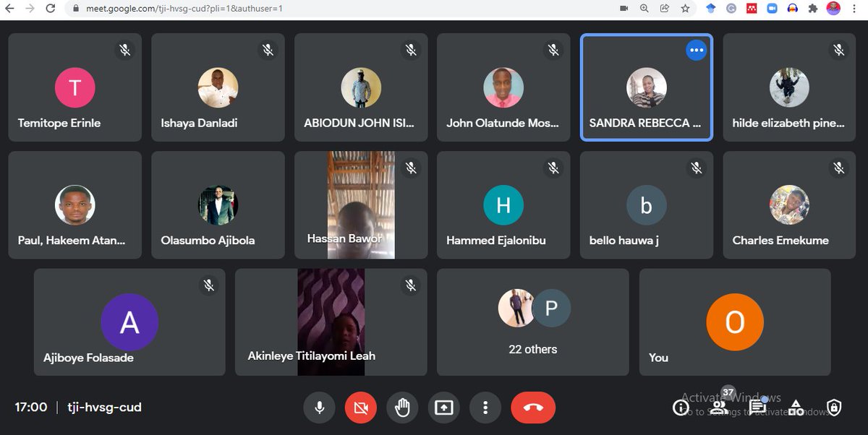Click the share icon in the address bar

[664, 9]
